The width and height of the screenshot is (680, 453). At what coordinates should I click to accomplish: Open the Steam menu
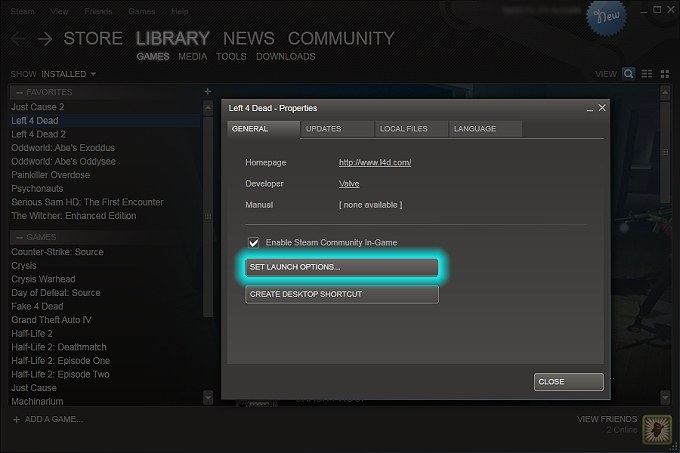(23, 12)
